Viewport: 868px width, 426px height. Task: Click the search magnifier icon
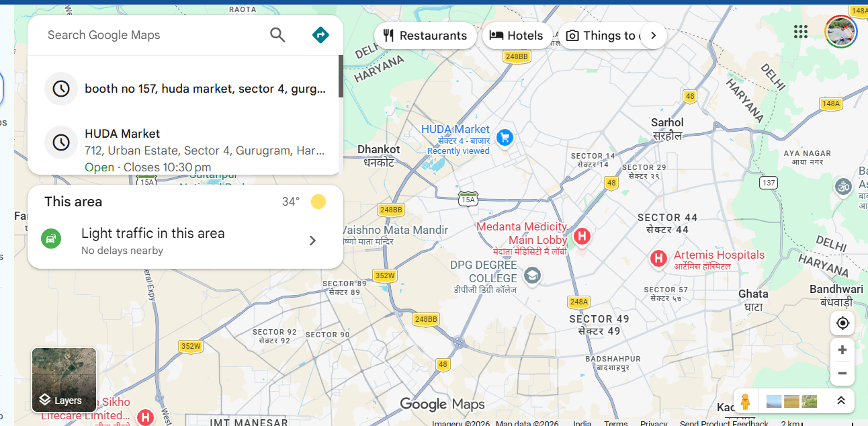pyautogui.click(x=277, y=35)
